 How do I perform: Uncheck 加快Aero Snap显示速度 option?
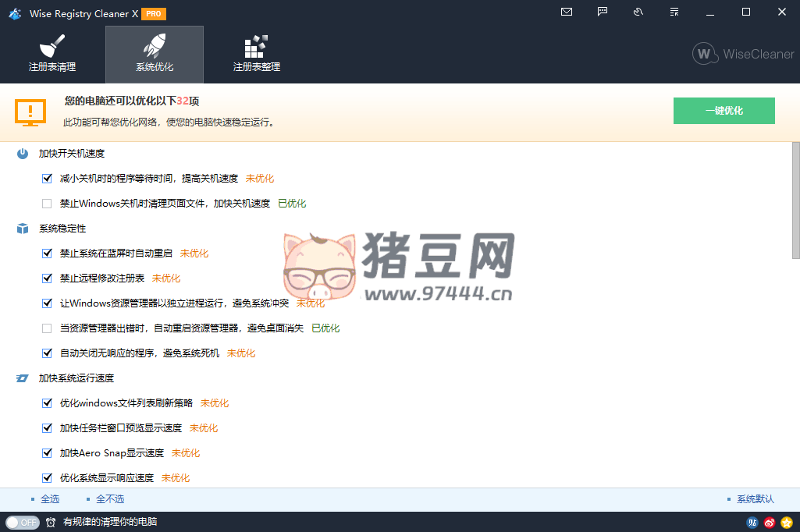(47, 453)
